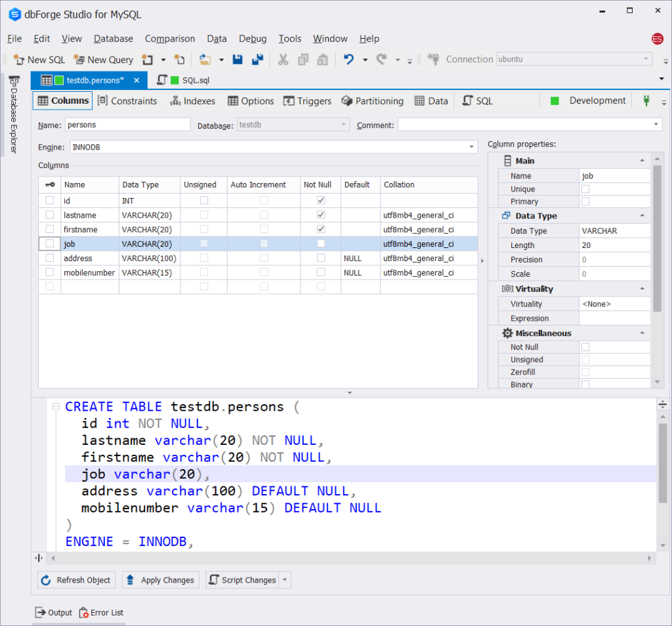Click the ES user account badge
The width and height of the screenshot is (672, 626).
(657, 39)
